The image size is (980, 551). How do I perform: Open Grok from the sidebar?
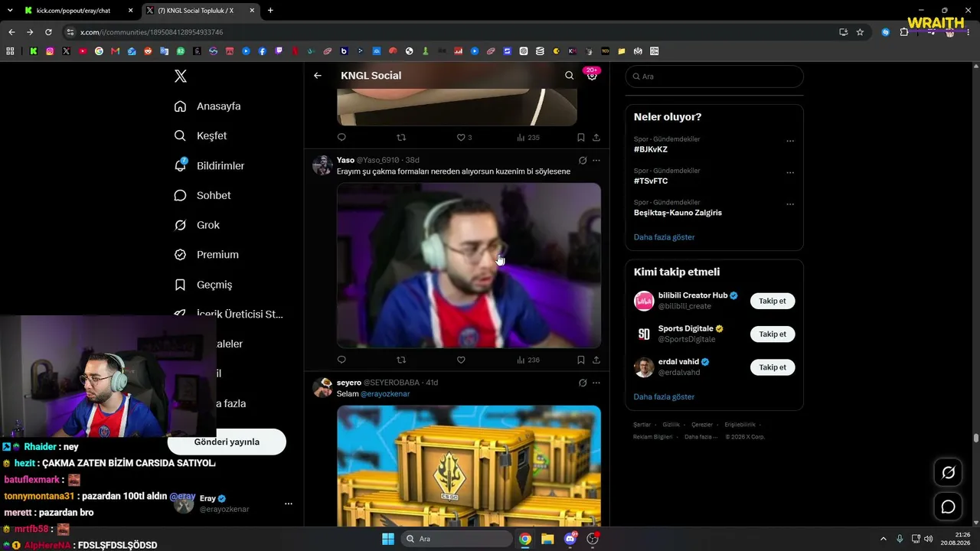pos(197,225)
